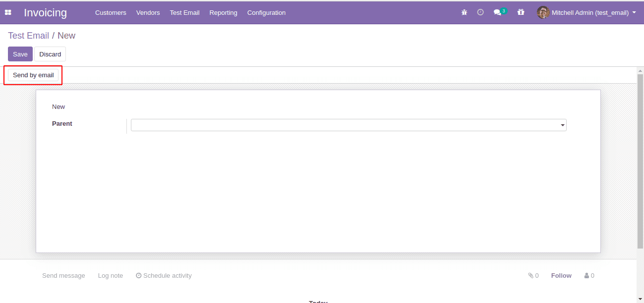Click the gift icon in navbar
The width and height of the screenshot is (644, 303).
521,12
